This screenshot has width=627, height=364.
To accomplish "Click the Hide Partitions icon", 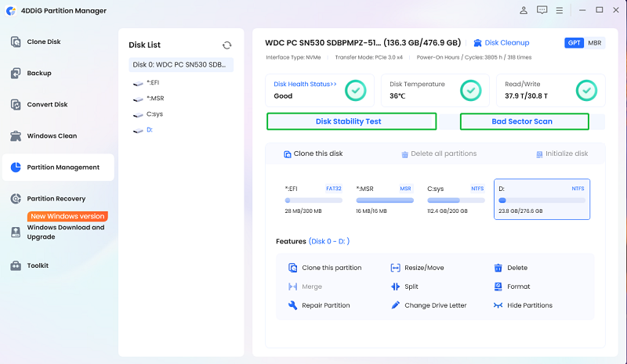I will (x=498, y=305).
